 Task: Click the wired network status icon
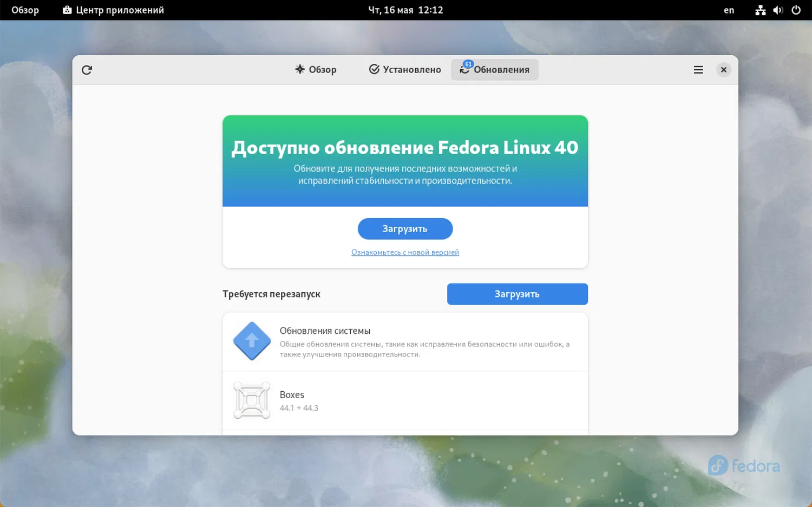(761, 10)
